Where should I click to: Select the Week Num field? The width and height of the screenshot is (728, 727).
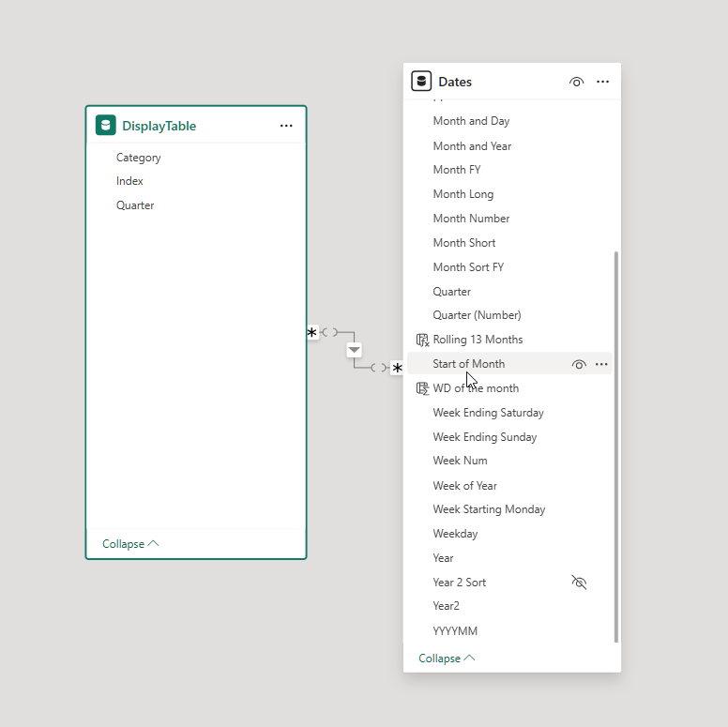click(x=460, y=461)
